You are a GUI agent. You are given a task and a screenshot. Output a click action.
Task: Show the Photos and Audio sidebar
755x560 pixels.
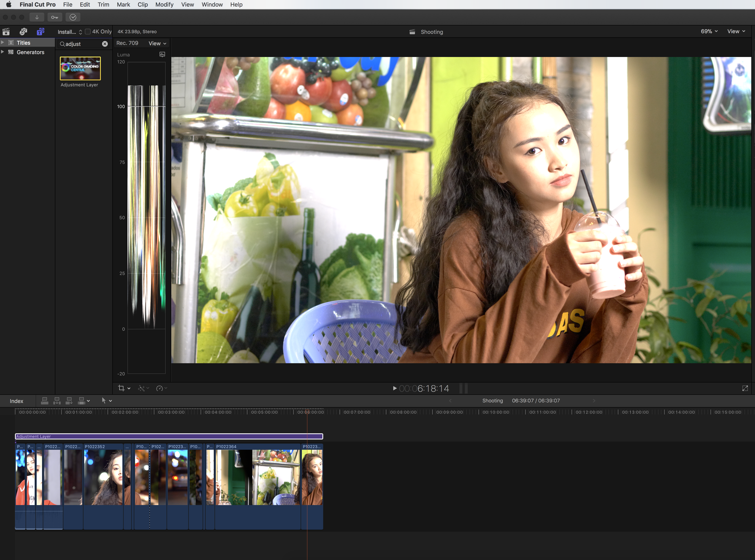23,32
